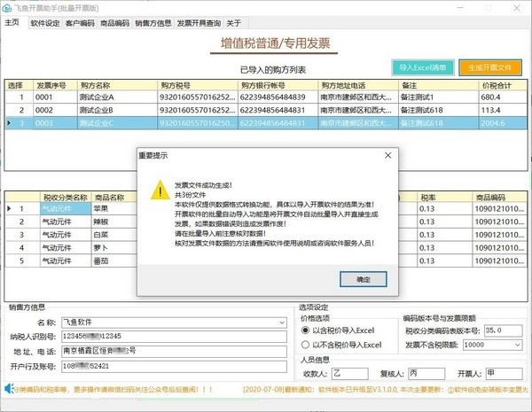The image size is (532, 412).
Task: Click the 价税合计 cell 113.4
Action: click(503, 110)
